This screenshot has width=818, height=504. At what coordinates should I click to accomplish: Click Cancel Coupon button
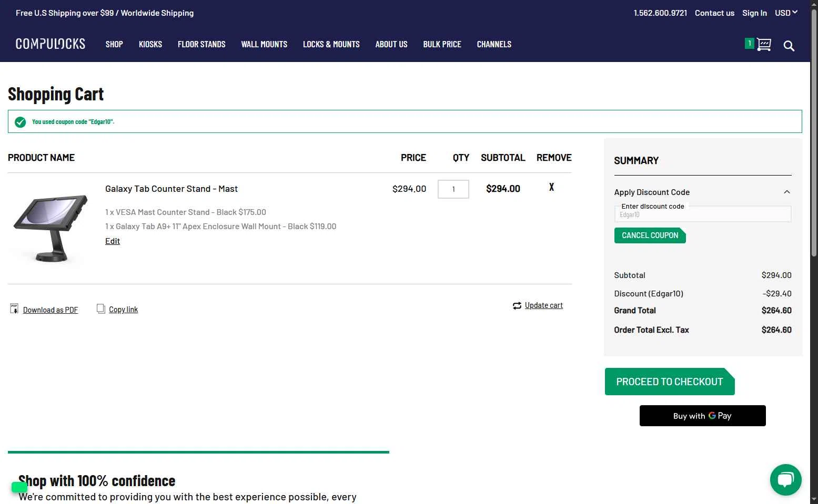pos(650,235)
